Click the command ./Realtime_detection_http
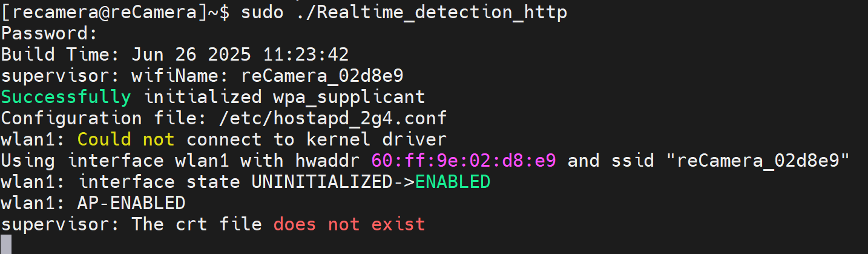Image resolution: width=868 pixels, height=254 pixels. tap(431, 13)
